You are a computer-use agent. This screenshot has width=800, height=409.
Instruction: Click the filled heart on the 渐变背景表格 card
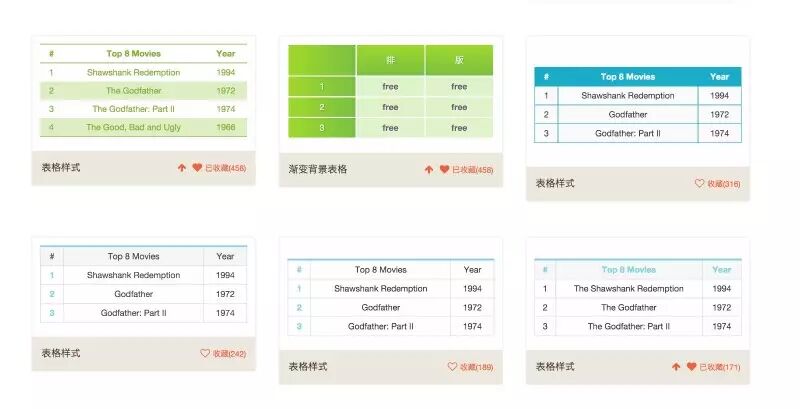click(444, 170)
